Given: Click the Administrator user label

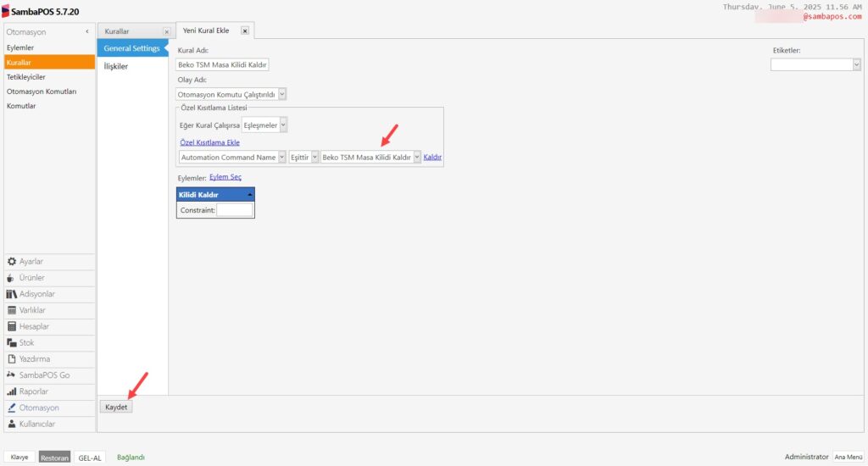Looking at the screenshot, I should pos(807,457).
